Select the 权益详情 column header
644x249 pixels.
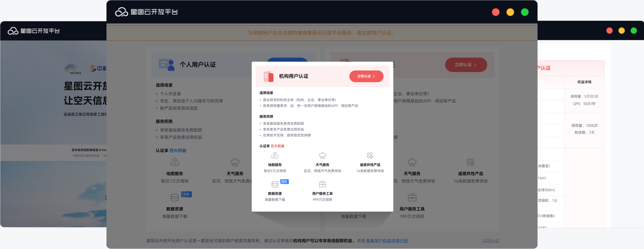[584, 82]
